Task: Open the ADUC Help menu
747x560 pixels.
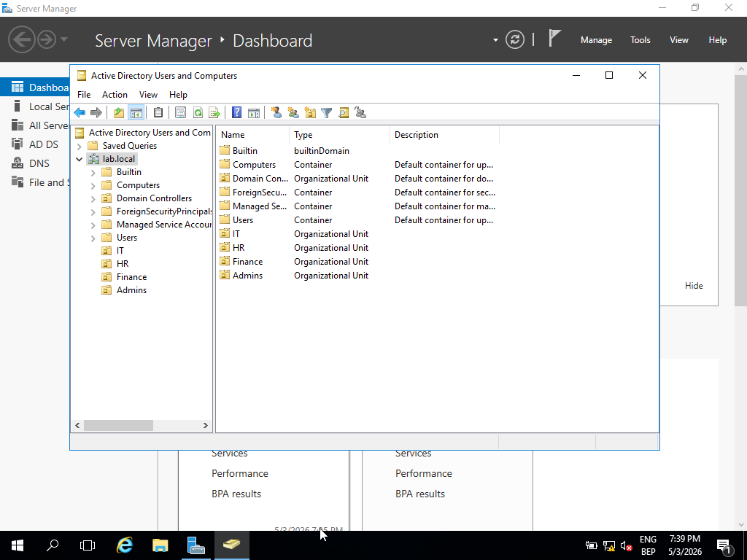Action: [178, 95]
